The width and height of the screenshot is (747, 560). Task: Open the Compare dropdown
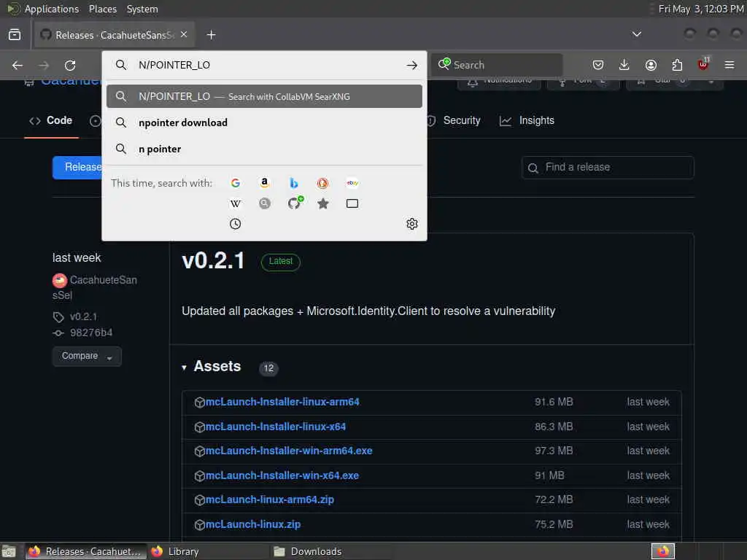click(x=87, y=356)
